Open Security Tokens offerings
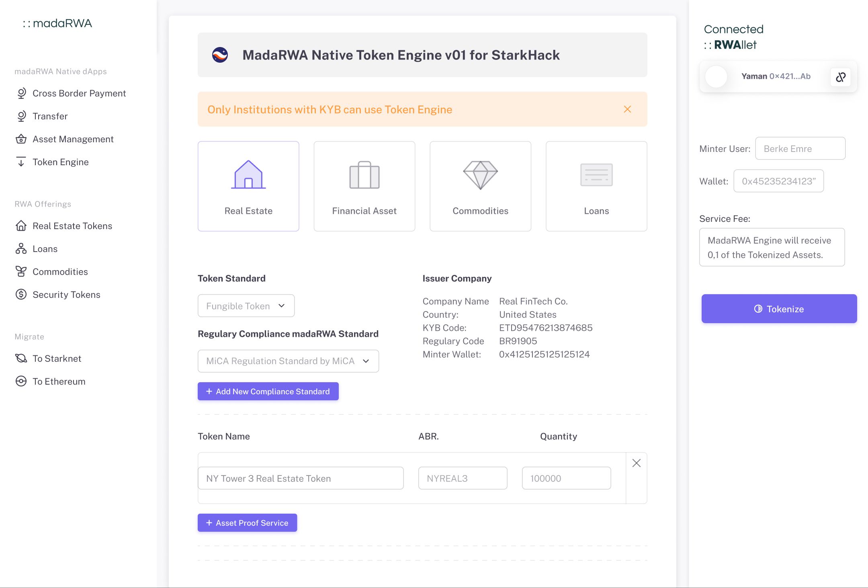This screenshot has height=588, width=868. click(57, 295)
